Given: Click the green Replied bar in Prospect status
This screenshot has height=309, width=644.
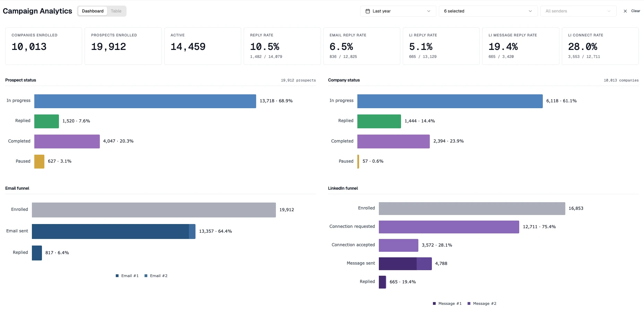Looking at the screenshot, I should click(x=46, y=121).
